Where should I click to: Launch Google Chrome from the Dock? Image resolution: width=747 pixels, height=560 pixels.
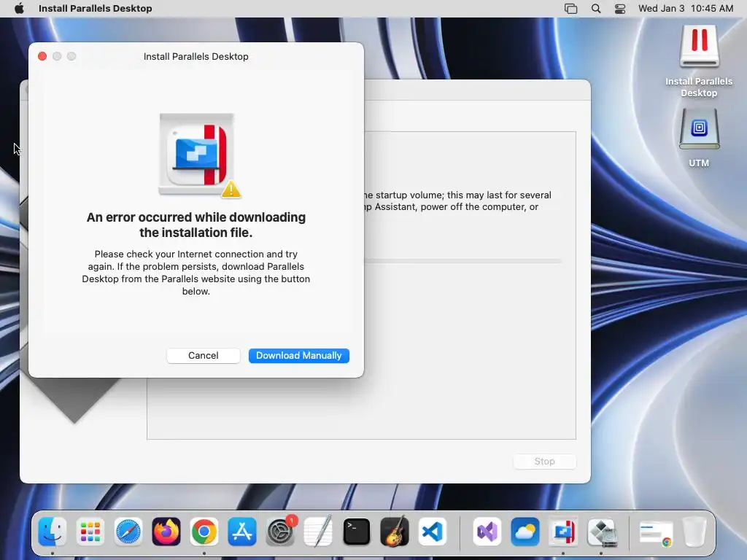pos(204,532)
